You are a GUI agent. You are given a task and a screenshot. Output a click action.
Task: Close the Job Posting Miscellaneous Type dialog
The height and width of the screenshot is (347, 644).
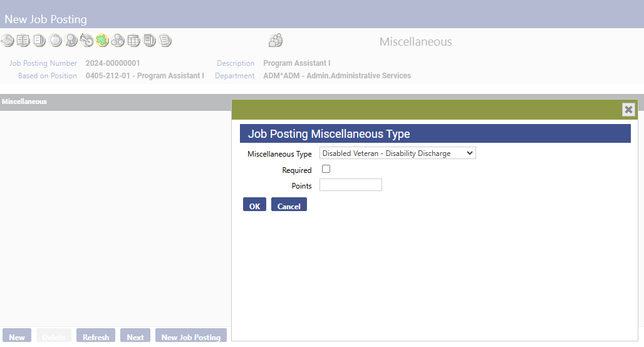click(628, 110)
